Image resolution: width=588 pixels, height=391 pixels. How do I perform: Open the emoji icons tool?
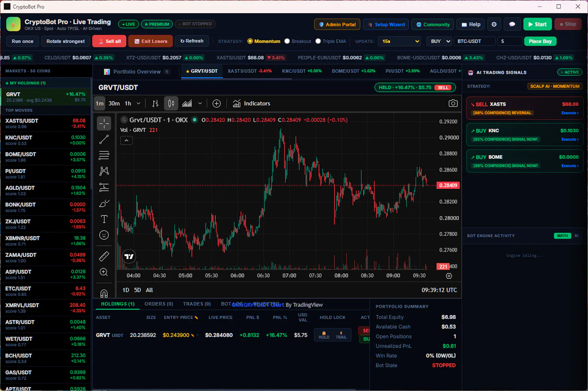pyautogui.click(x=104, y=235)
